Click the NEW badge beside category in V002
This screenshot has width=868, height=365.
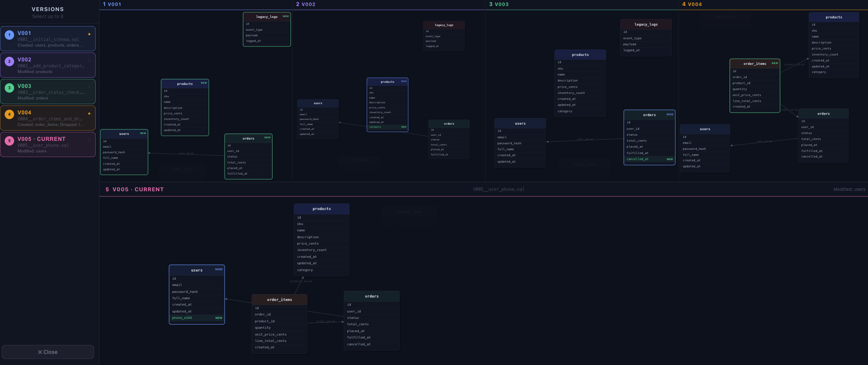pos(404,127)
